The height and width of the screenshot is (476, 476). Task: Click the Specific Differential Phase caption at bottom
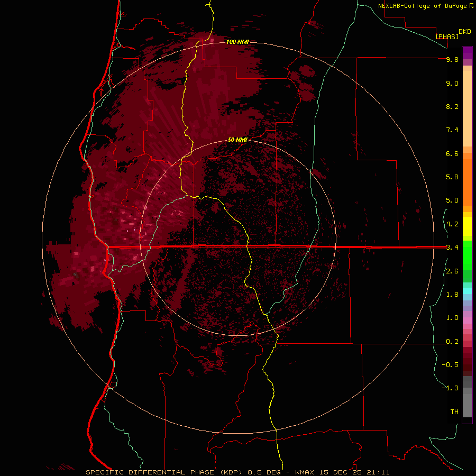(237, 472)
